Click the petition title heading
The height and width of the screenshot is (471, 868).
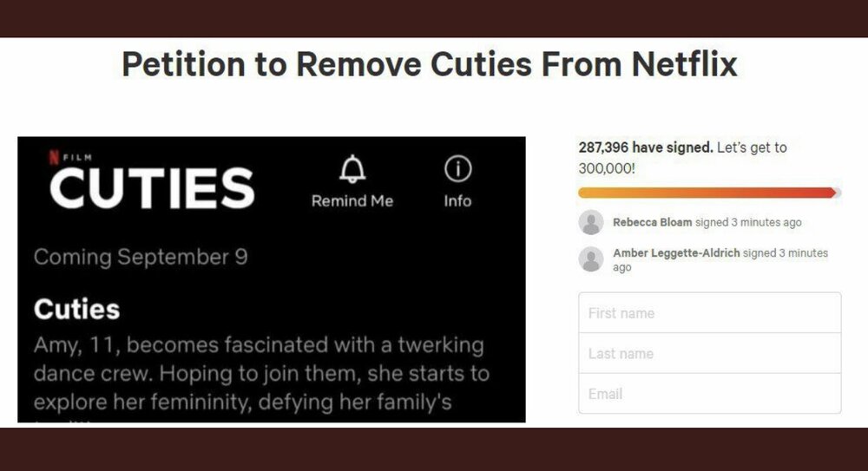(430, 64)
